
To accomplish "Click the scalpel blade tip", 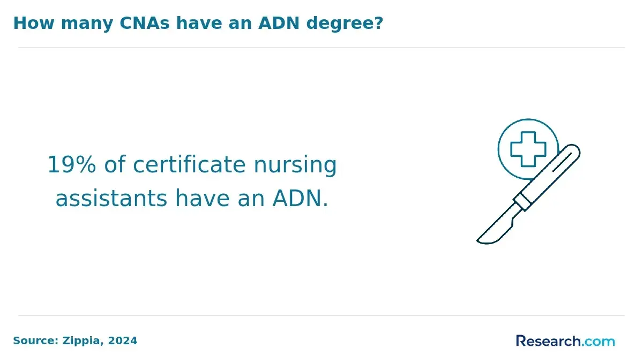I will pyautogui.click(x=481, y=240).
